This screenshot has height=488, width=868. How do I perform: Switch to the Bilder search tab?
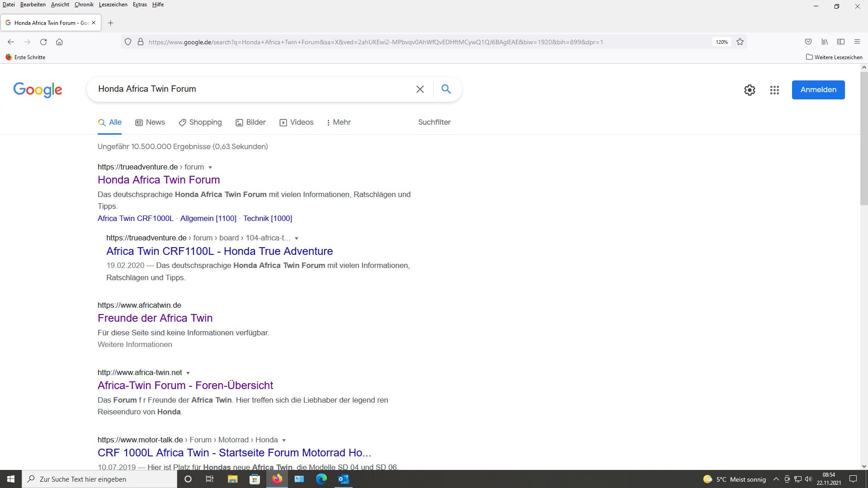251,122
